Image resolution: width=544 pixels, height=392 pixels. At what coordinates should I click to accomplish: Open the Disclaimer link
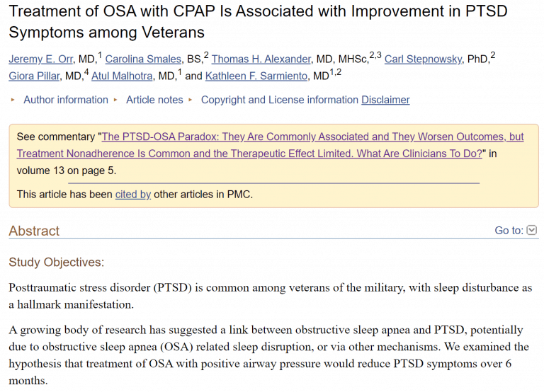385,100
